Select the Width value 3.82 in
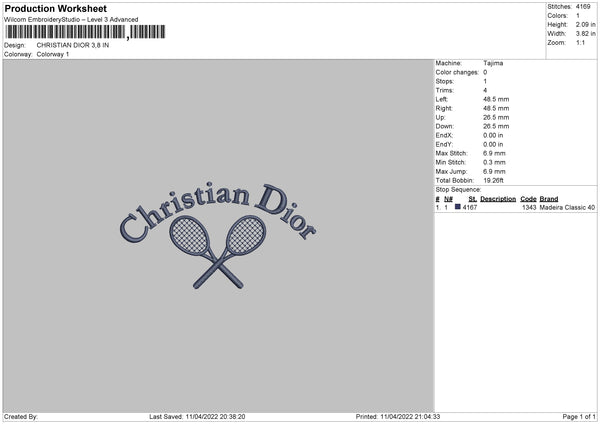The width and height of the screenshot is (600, 424). coord(585,34)
